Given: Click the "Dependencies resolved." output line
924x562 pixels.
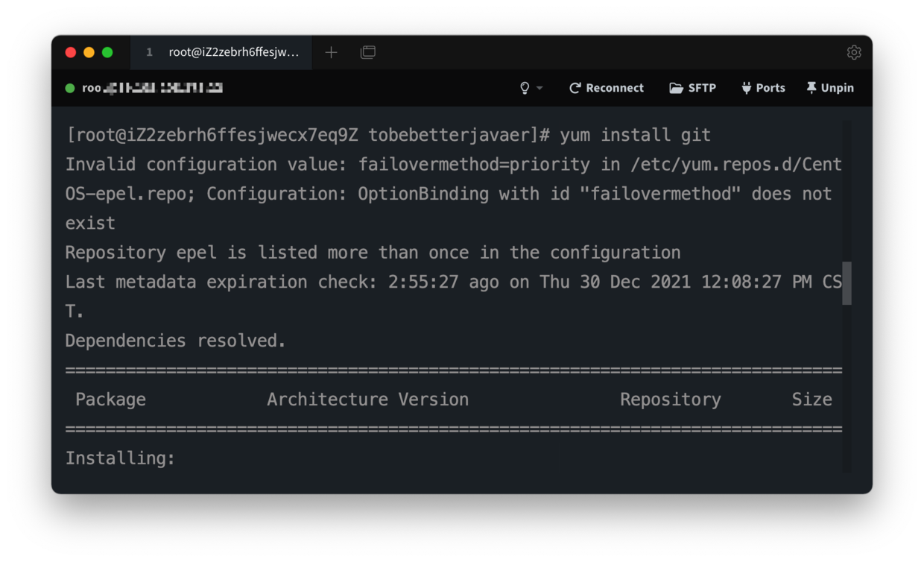Looking at the screenshot, I should pos(175,341).
